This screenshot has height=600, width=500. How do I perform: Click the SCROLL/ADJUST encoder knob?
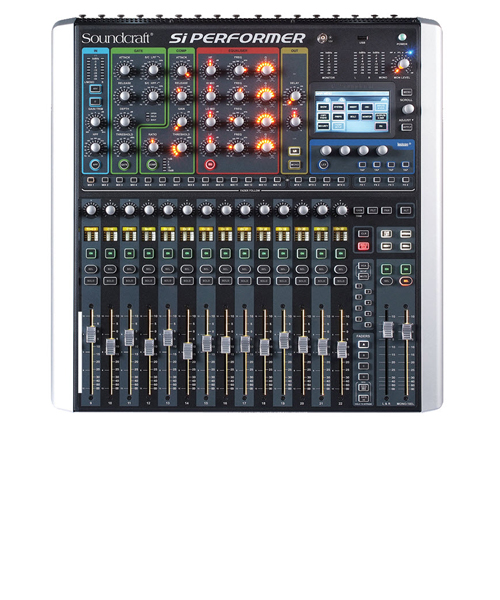[407, 109]
